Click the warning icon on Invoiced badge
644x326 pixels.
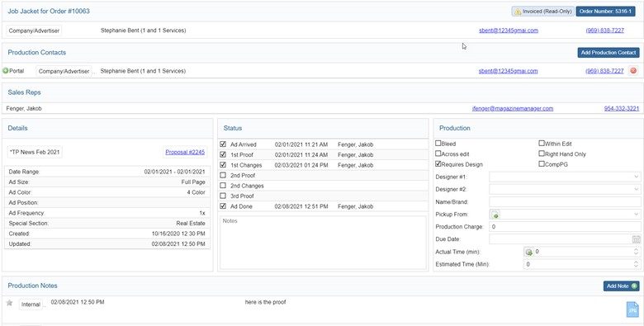pyautogui.click(x=518, y=12)
